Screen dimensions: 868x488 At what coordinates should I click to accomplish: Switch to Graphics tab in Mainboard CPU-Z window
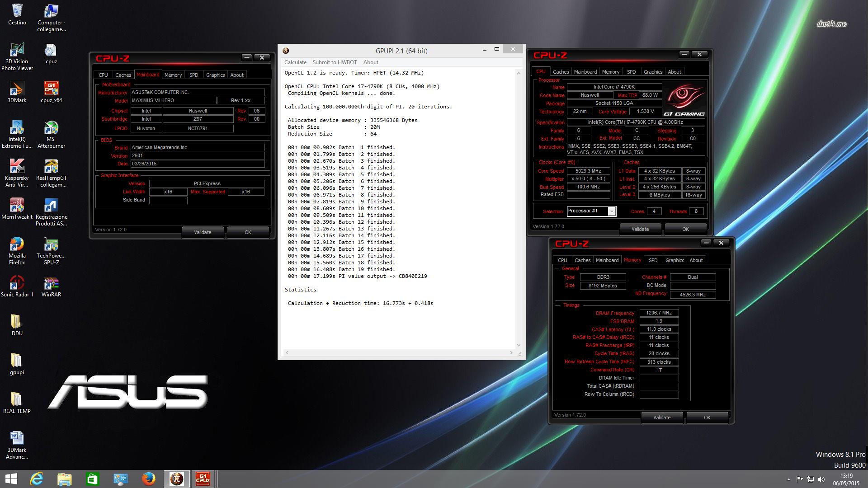point(215,75)
